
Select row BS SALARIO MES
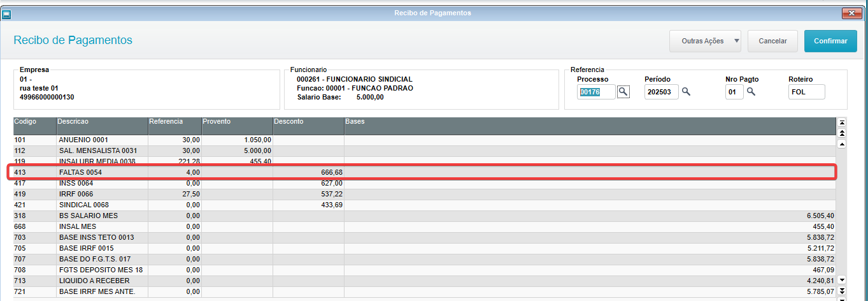coord(424,216)
